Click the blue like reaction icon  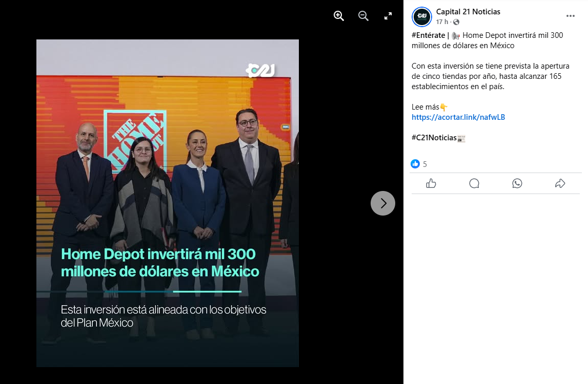415,164
